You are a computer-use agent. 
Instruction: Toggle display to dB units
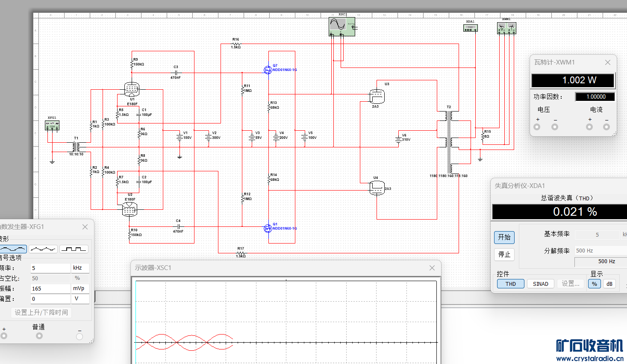[x=609, y=284]
